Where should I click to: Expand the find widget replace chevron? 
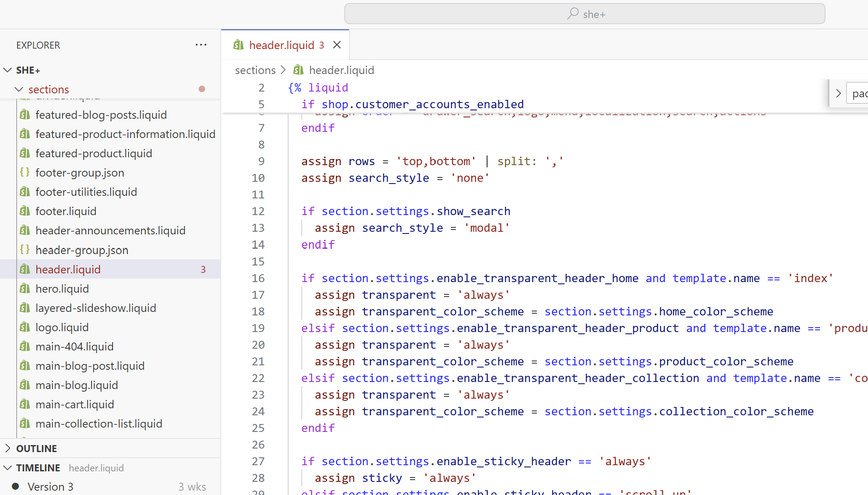click(838, 93)
